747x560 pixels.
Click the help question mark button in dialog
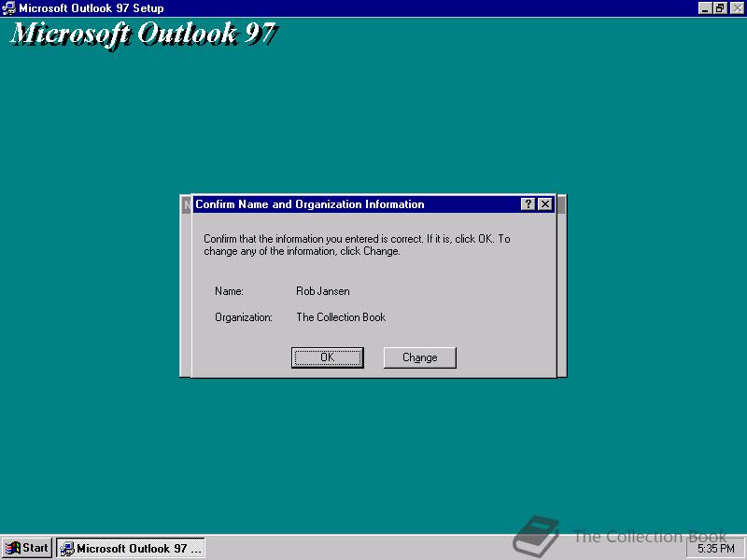(x=528, y=204)
